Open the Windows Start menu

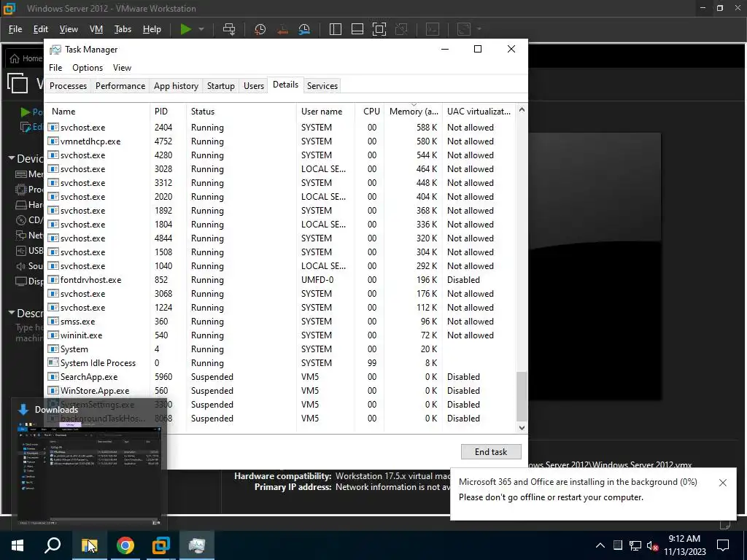pyautogui.click(x=18, y=545)
